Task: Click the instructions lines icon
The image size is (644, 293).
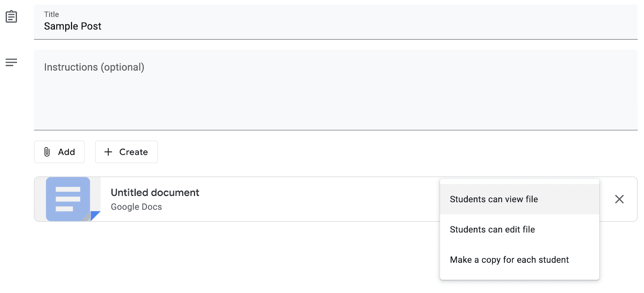Action: (x=11, y=62)
